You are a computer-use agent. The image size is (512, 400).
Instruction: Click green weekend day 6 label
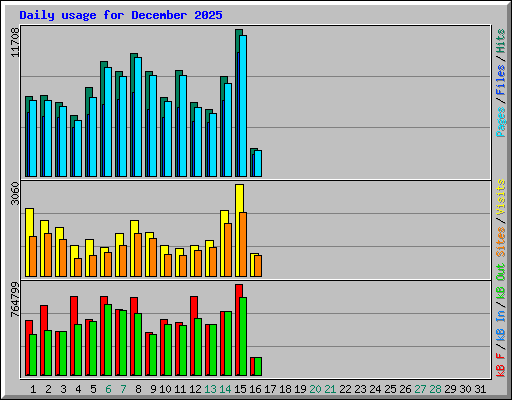click(x=108, y=389)
